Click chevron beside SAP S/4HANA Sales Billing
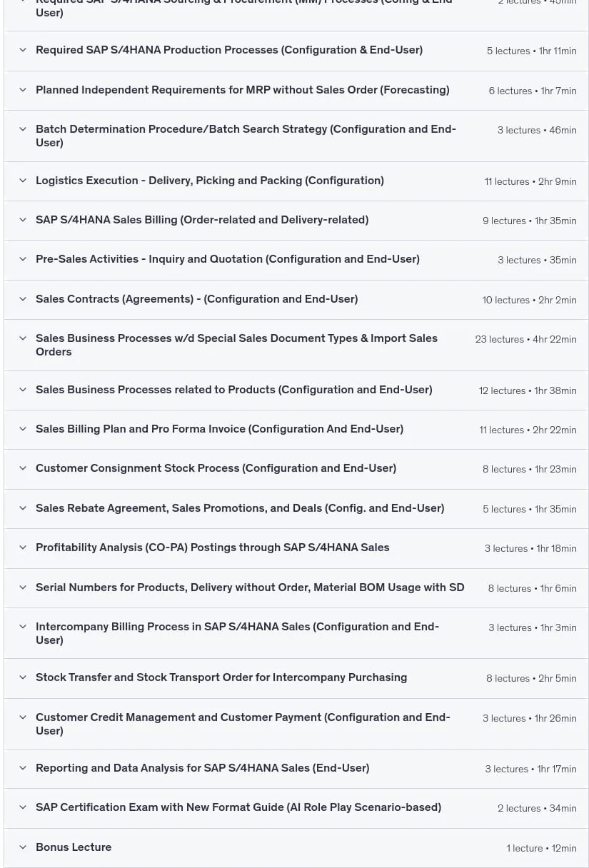Screen dimensions: 589x868 [23, 220]
